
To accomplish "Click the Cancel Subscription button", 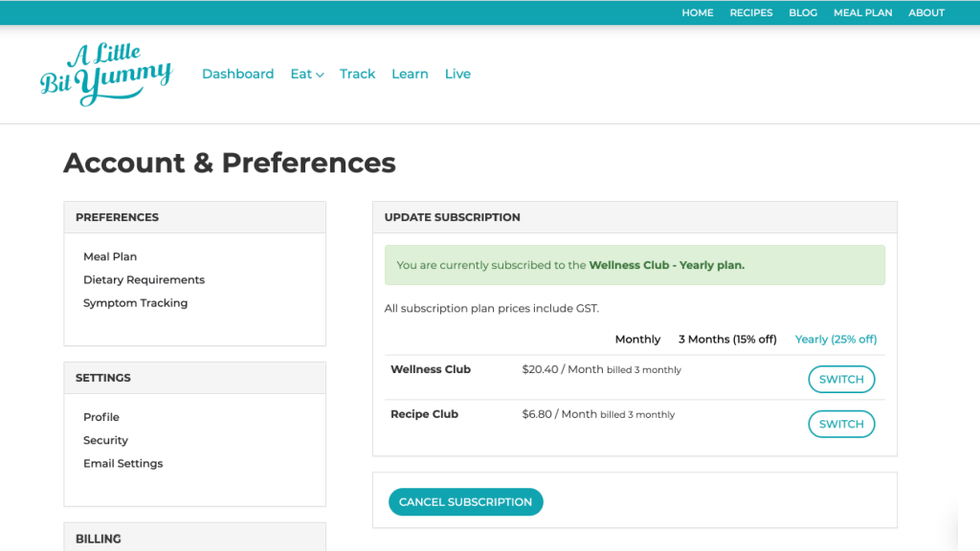I will click(465, 502).
